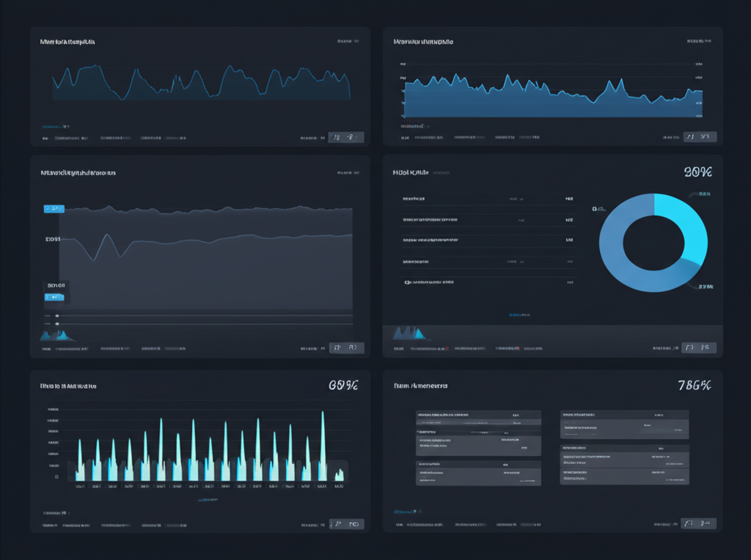Click the last list row with the leading icon
The width and height of the screenshot is (751, 560).
coord(488,281)
